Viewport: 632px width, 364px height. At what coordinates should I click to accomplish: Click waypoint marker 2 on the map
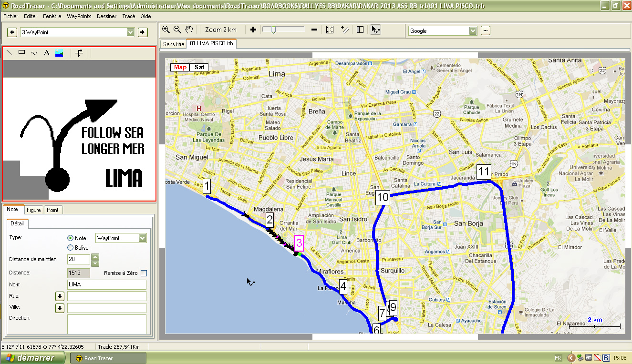click(x=269, y=220)
